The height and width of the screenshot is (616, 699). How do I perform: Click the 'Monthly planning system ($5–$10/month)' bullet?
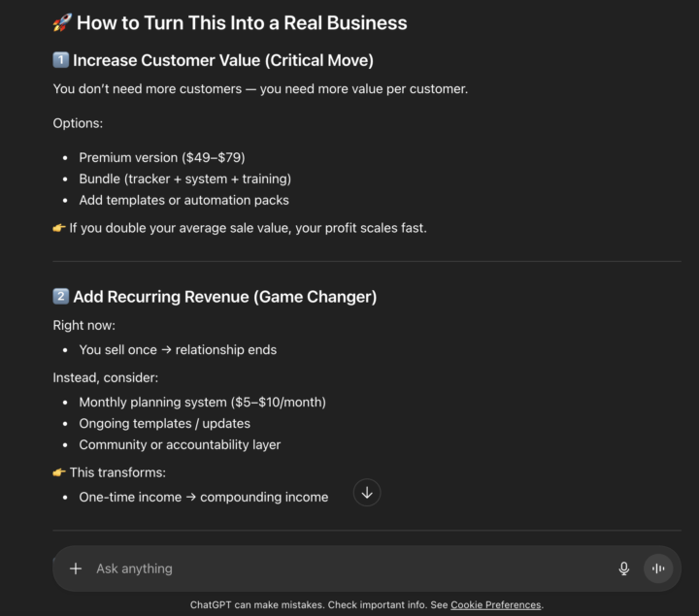pyautogui.click(x=202, y=403)
